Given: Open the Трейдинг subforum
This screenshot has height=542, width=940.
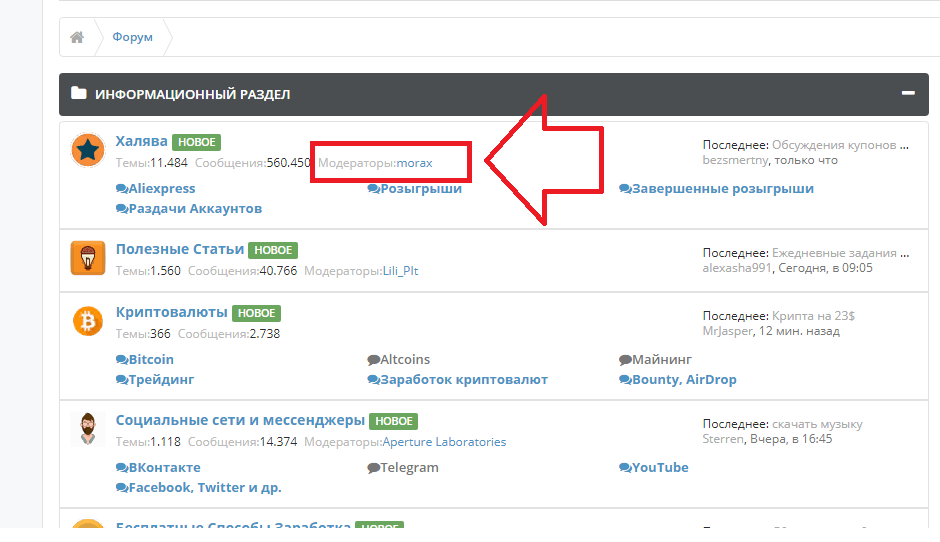Looking at the screenshot, I should 161,380.
